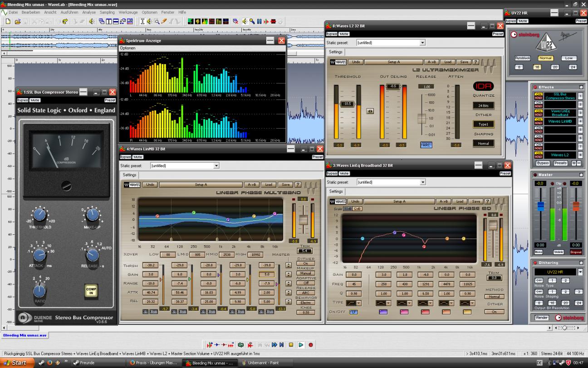The height and width of the screenshot is (368, 588).
Task: Start playback with the transport Play button
Action: pos(301,345)
